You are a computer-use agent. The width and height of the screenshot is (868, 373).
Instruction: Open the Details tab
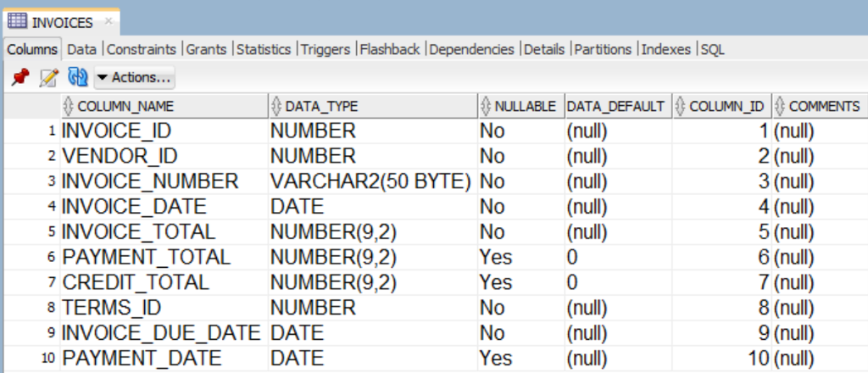(x=544, y=49)
